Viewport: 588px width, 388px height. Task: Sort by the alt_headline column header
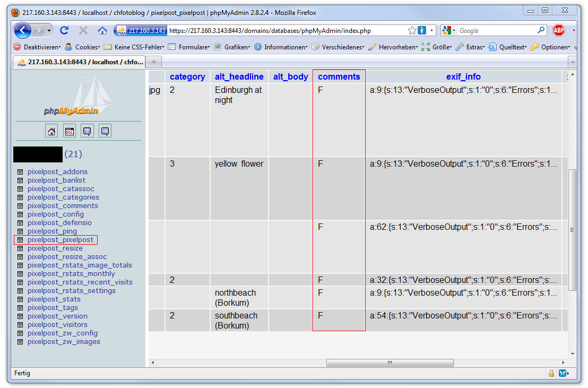pyautogui.click(x=239, y=76)
